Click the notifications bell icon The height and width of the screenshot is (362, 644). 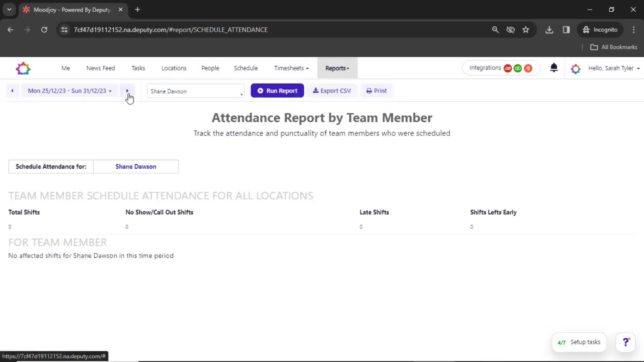click(554, 68)
